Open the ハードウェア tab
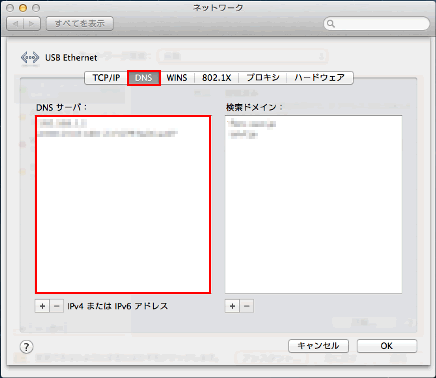Image resolution: width=436 pixels, height=378 pixels. coord(319,78)
